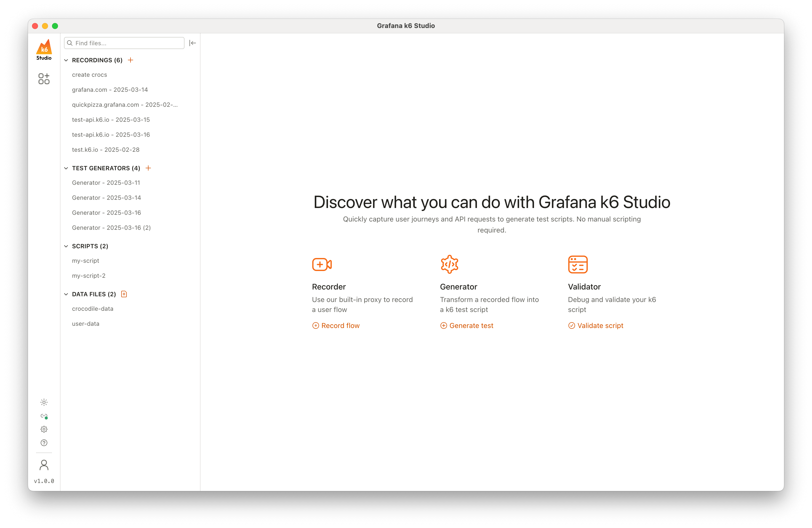Add a new recording with the plus
812x528 pixels.
[x=131, y=60]
